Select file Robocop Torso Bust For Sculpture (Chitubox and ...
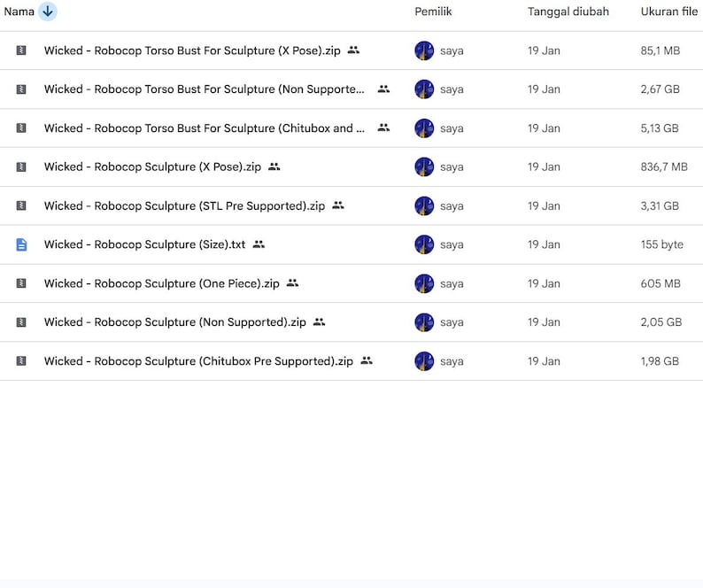Viewport: 703px width, 588px height. [204, 128]
